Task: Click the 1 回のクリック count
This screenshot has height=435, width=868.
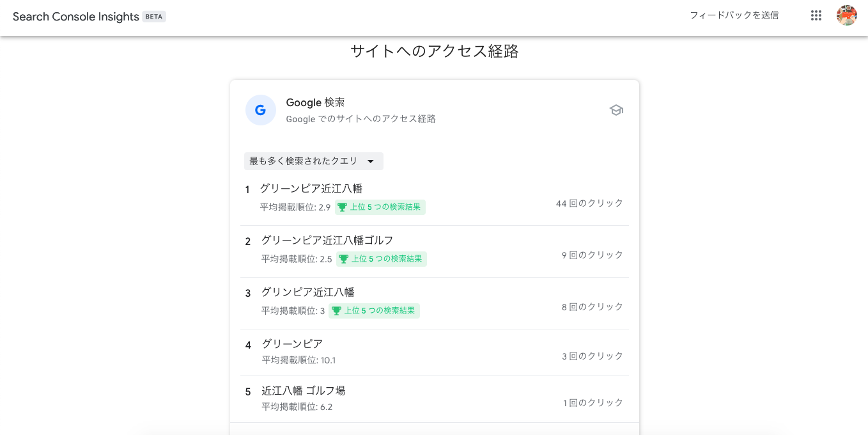Action: pyautogui.click(x=593, y=403)
